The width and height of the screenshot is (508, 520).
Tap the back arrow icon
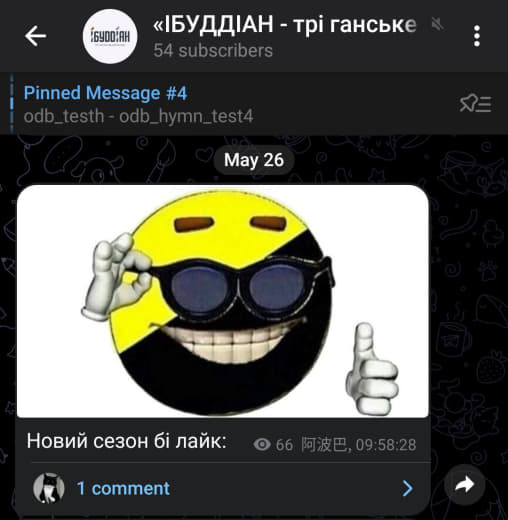tap(35, 36)
